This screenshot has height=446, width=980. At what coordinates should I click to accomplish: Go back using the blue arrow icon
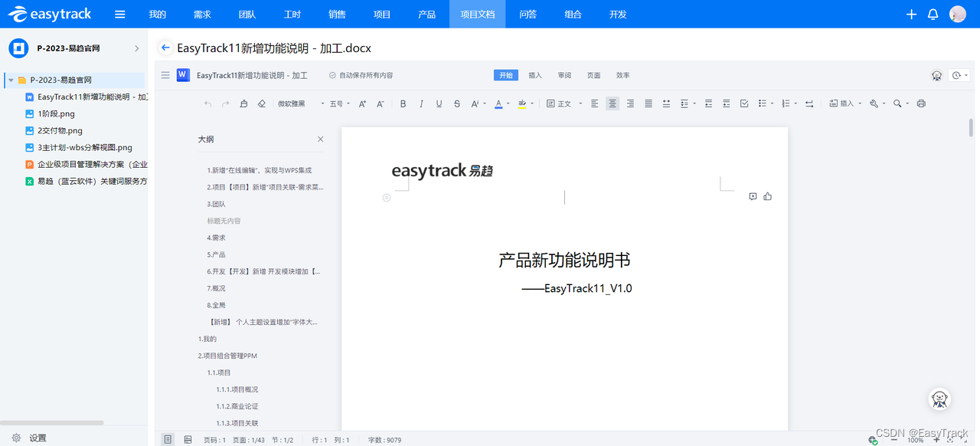coord(165,48)
